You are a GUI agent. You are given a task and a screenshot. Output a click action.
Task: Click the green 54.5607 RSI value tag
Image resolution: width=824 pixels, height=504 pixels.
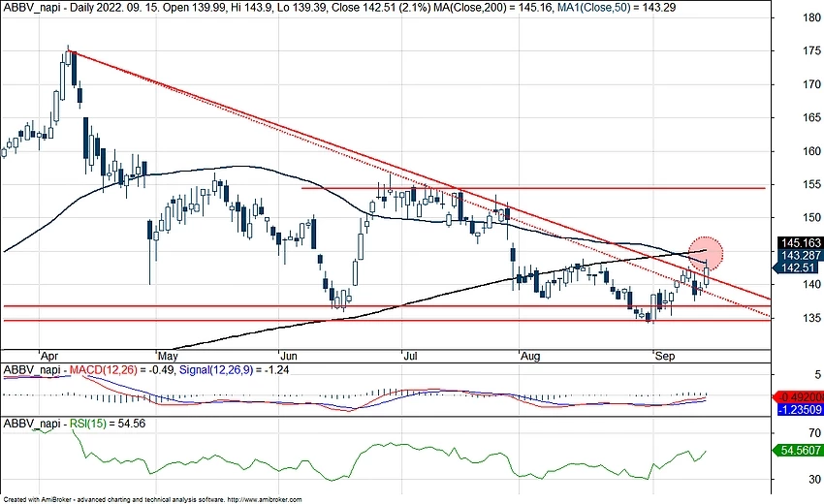coord(798,451)
